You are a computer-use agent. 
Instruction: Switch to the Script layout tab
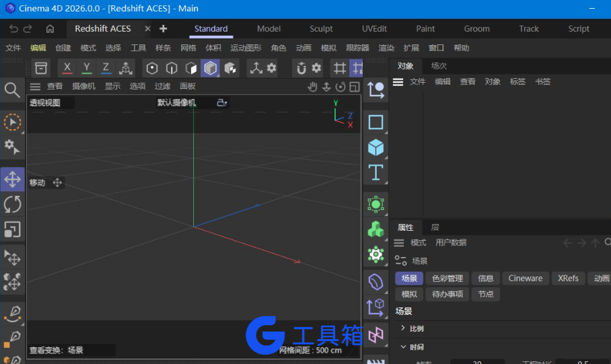pos(579,28)
